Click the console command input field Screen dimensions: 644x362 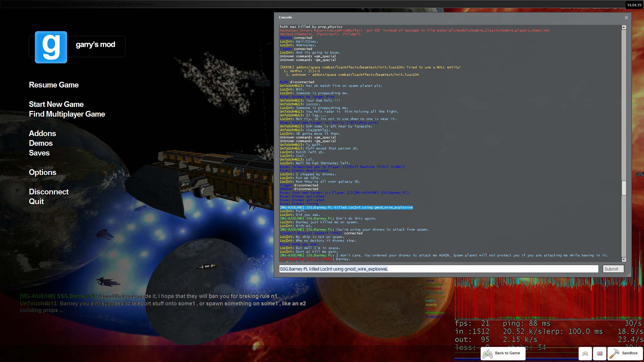439,269
